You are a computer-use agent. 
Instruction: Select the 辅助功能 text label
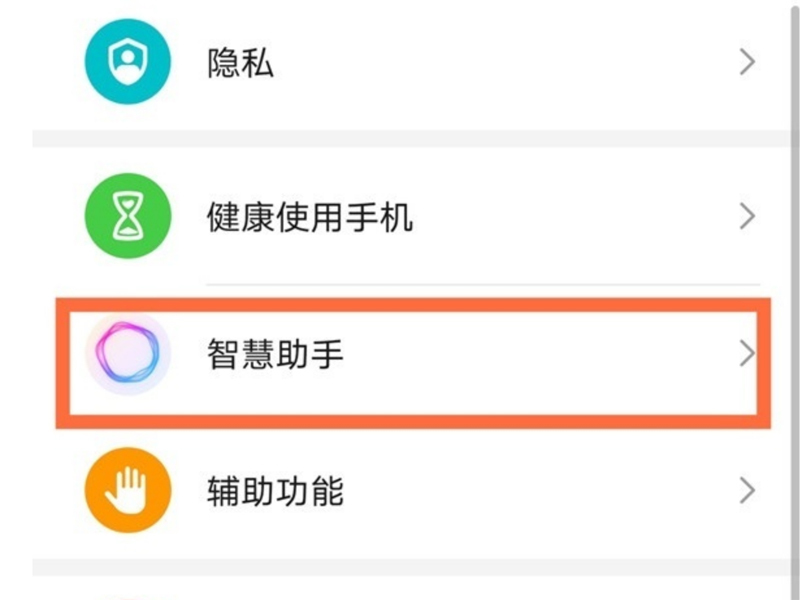pos(275,491)
